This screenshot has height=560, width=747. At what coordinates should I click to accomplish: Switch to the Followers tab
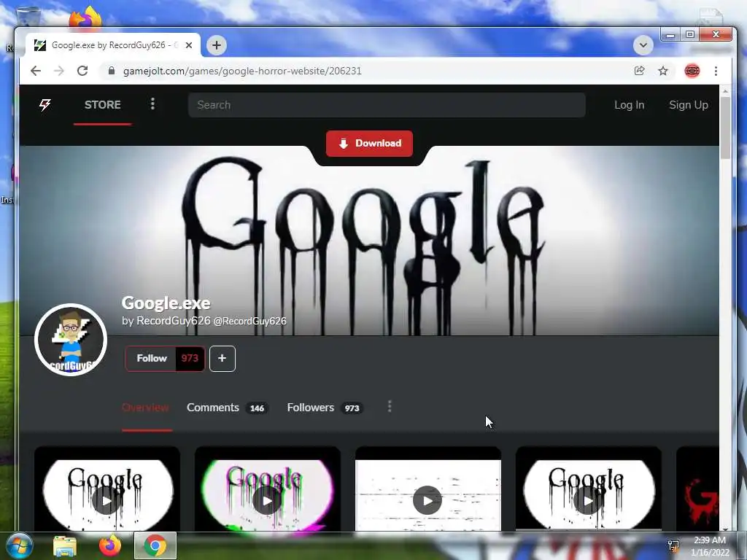[x=325, y=408]
